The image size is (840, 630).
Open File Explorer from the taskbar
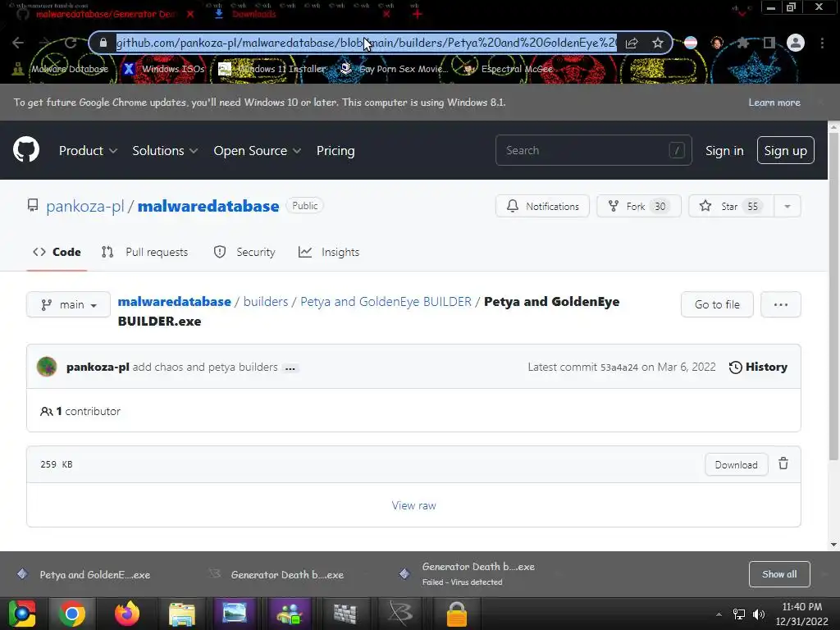pyautogui.click(x=181, y=614)
